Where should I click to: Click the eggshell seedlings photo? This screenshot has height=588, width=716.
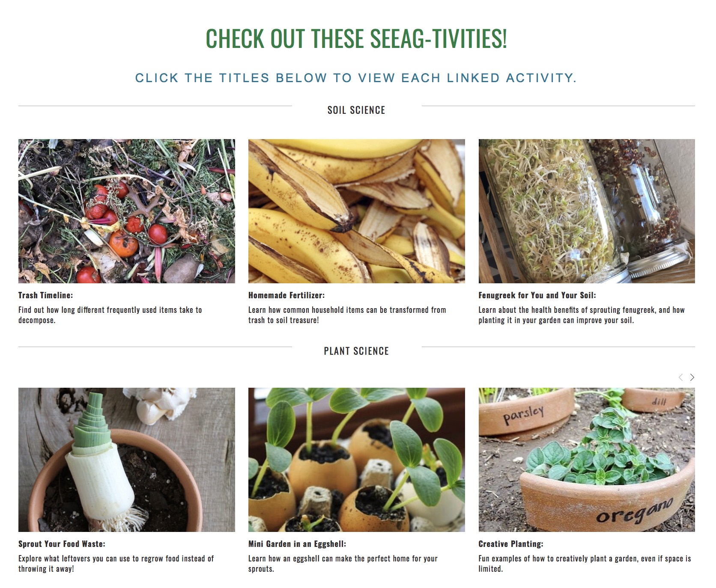pyautogui.click(x=357, y=460)
